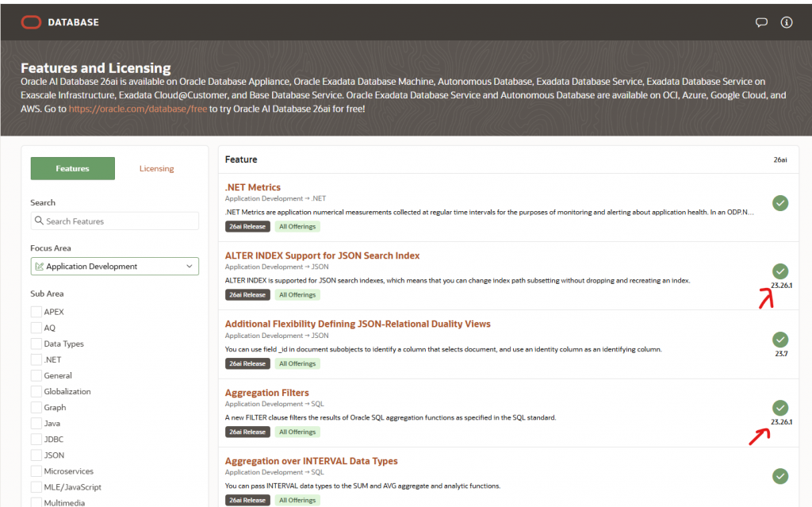This screenshot has width=812, height=507.
Task: Tick the .NET sub area checkbox
Action: tap(36, 359)
